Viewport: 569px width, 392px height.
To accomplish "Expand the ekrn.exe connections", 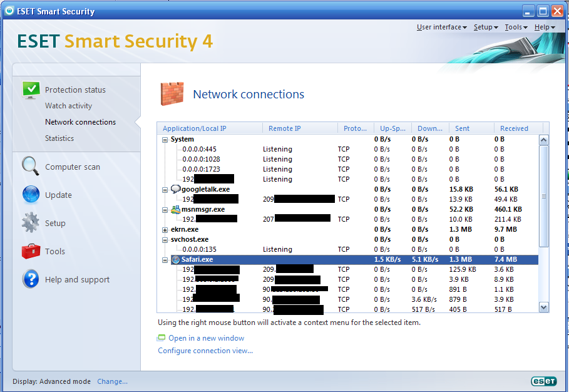I will [165, 230].
